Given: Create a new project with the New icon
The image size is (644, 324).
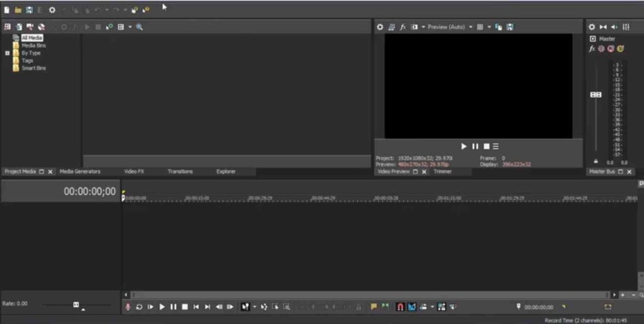Looking at the screenshot, I should (x=6, y=10).
